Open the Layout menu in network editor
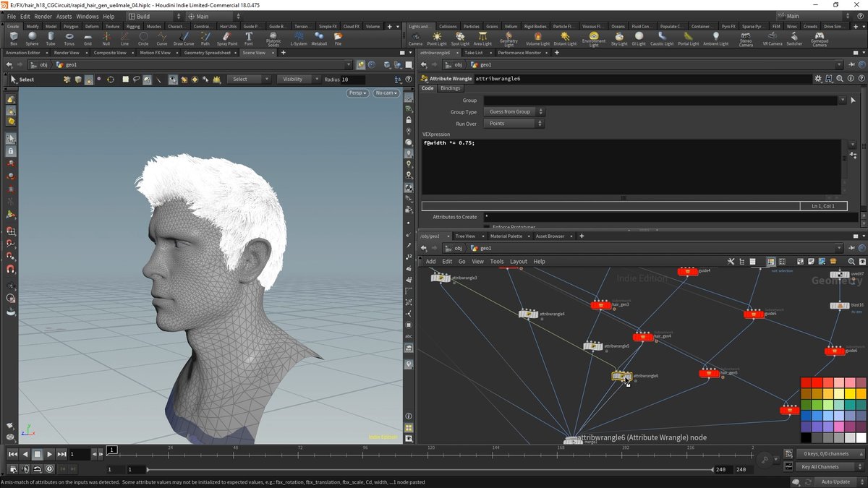868x488 pixels. point(519,262)
